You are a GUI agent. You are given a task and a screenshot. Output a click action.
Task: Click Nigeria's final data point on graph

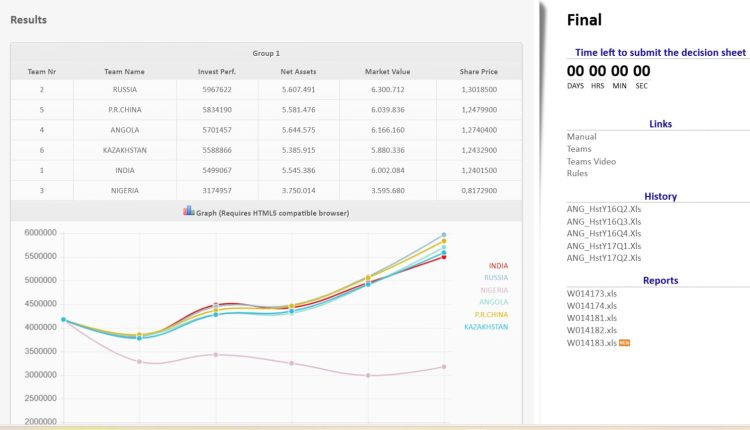coord(443,367)
